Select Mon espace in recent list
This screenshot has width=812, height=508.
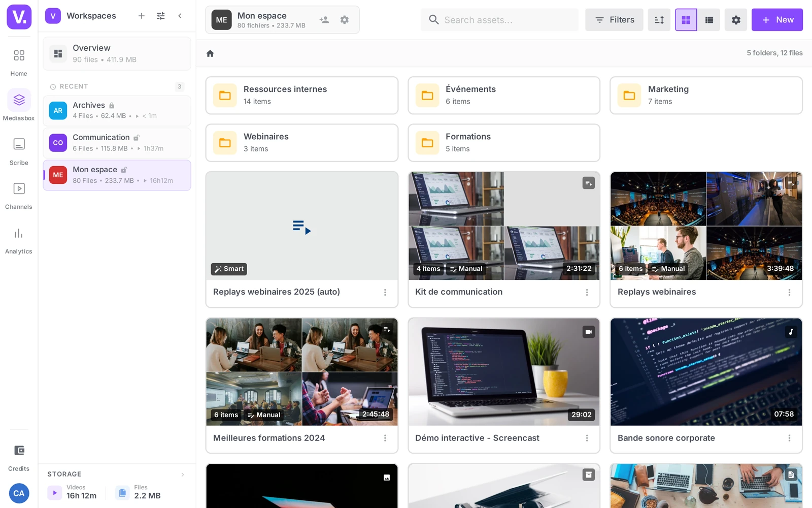click(117, 175)
